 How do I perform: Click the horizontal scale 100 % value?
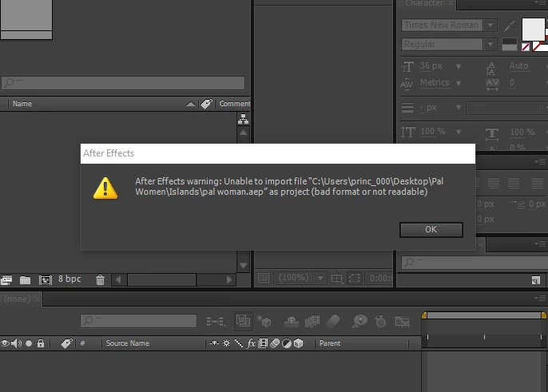pos(522,132)
